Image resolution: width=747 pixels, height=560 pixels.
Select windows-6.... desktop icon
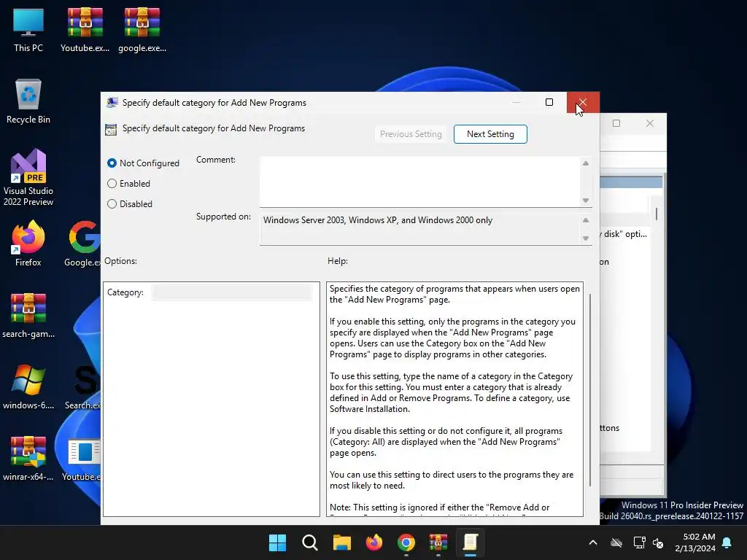[x=28, y=386]
